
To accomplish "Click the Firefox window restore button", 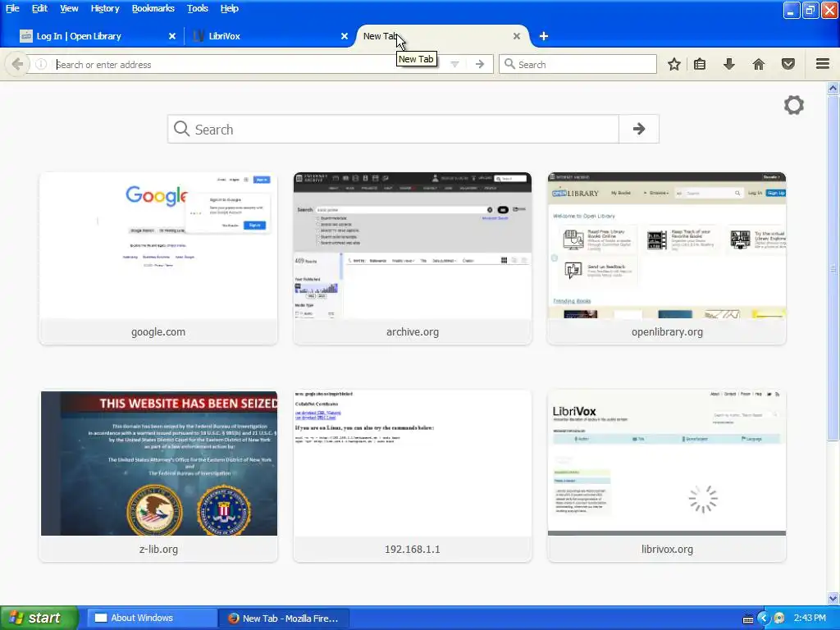I will tap(810, 10).
